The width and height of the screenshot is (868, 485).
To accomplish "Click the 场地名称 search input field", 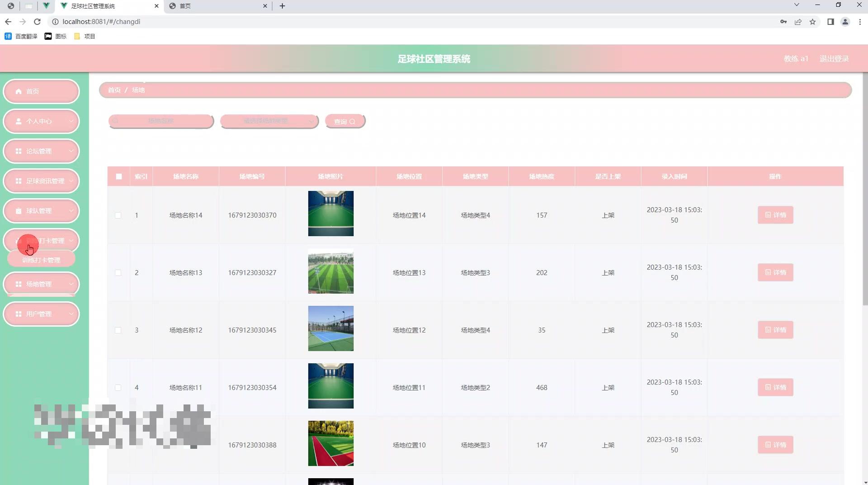I will click(161, 121).
